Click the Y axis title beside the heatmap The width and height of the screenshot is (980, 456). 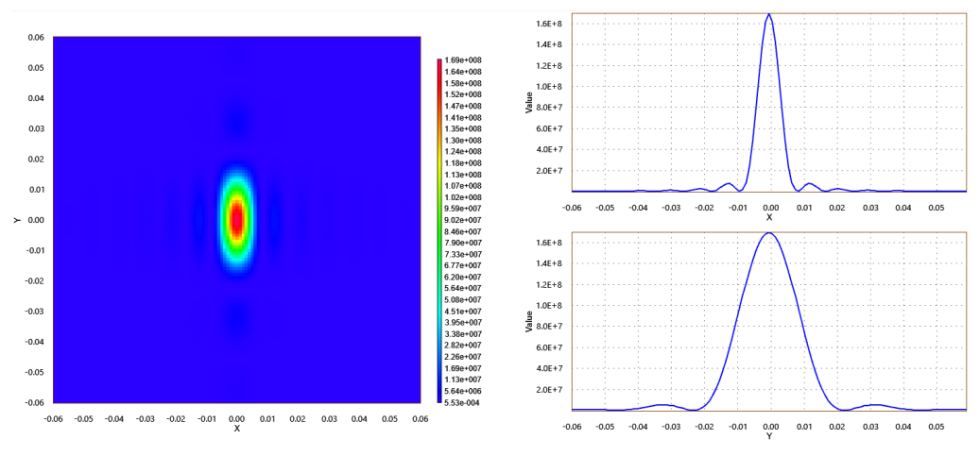point(18,220)
